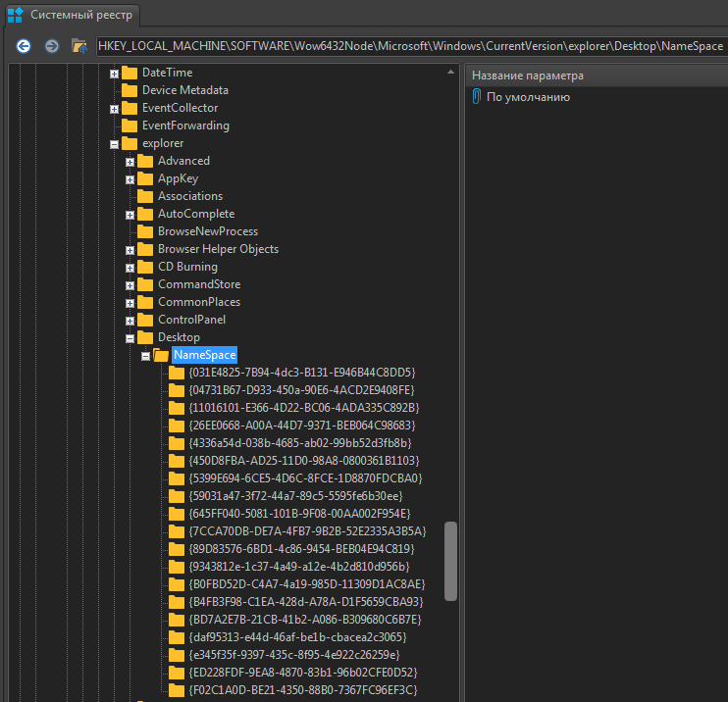This screenshot has width=728, height=702.
Task: Click the Название параметра column header
Action: pyautogui.click(x=597, y=75)
